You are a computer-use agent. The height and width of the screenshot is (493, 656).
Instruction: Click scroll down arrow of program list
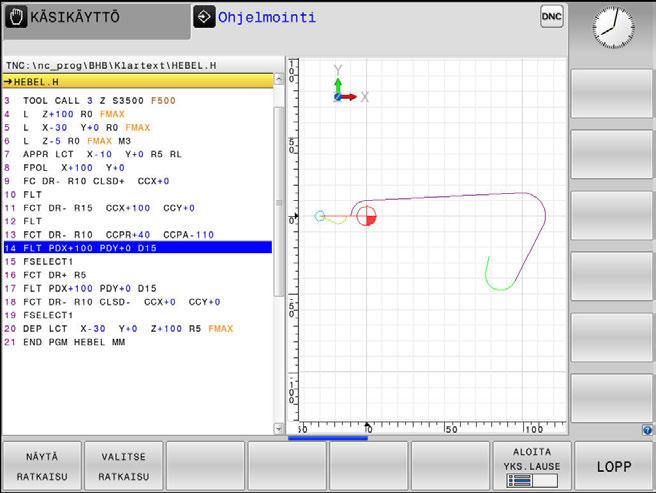coord(279,429)
